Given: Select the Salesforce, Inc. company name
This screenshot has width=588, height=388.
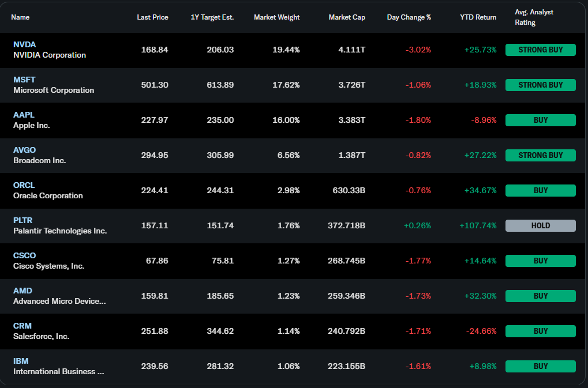Looking at the screenshot, I should tap(41, 337).
